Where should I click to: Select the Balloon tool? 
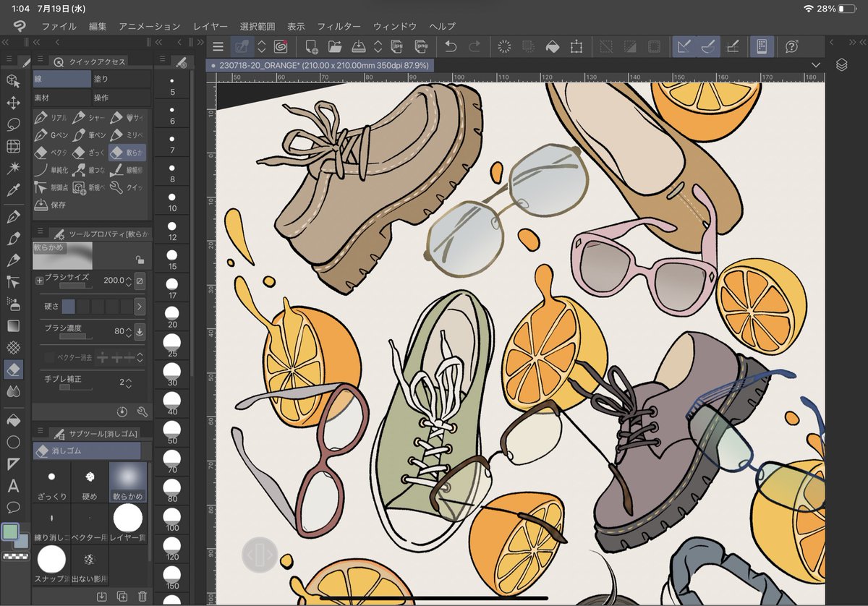click(13, 507)
